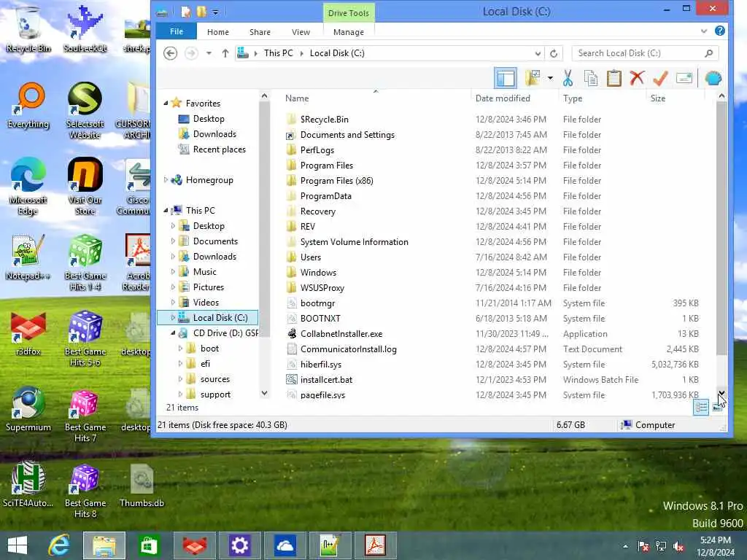Select Pictures in navigation pane
The width and height of the screenshot is (747, 560).
pyautogui.click(x=208, y=287)
